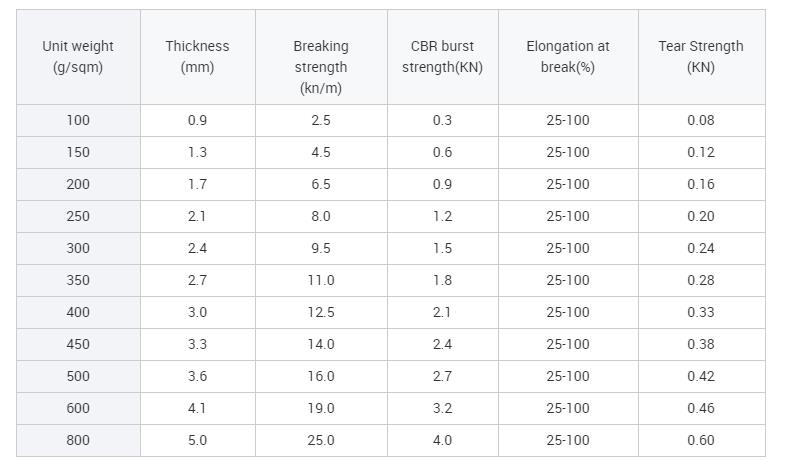
Task: Select the CBR burst strength(KN) header
Action: (442, 56)
